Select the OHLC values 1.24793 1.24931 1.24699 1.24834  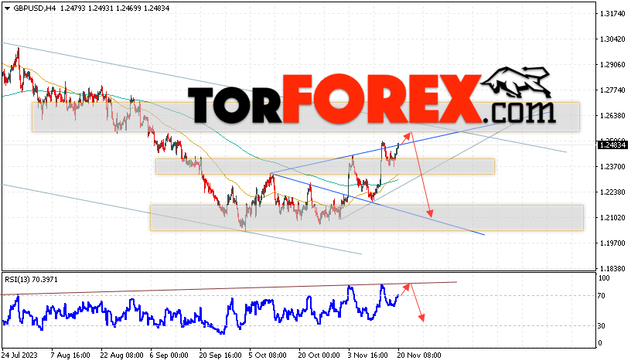pyautogui.click(x=115, y=9)
